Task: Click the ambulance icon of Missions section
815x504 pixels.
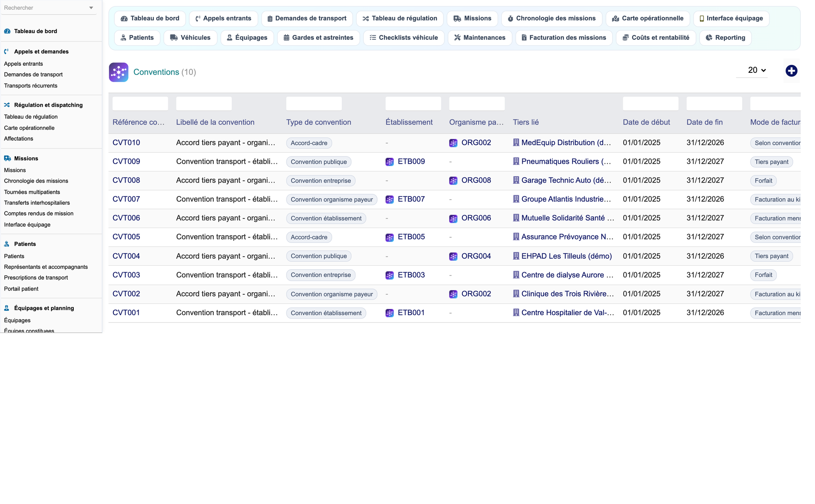Action: (x=7, y=158)
